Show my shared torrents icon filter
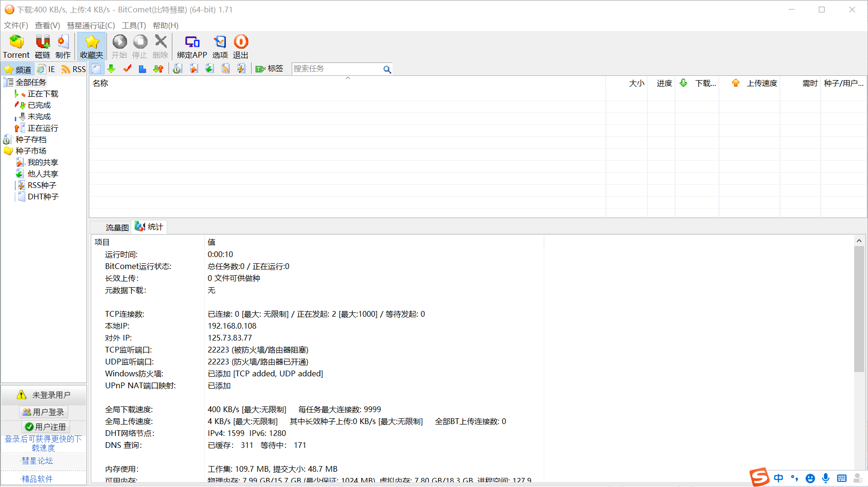The width and height of the screenshot is (868, 487). click(193, 69)
